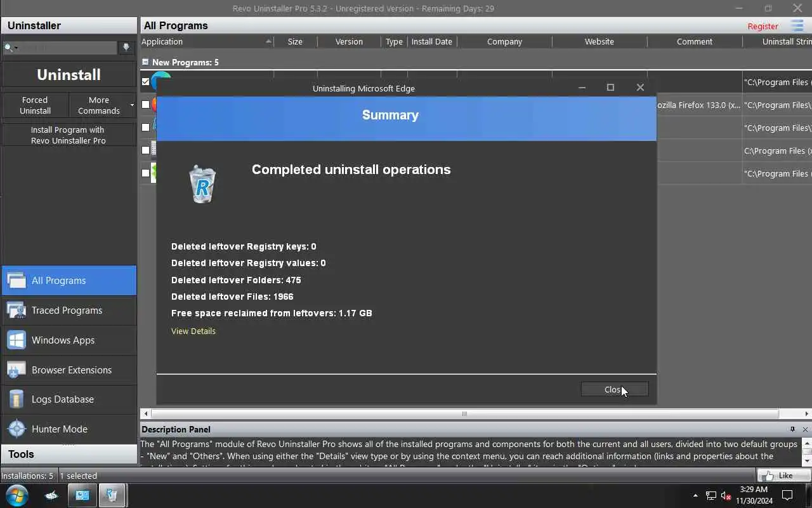Image resolution: width=812 pixels, height=508 pixels.
Task: Expand the Tools section in sidebar
Action: pos(69,454)
